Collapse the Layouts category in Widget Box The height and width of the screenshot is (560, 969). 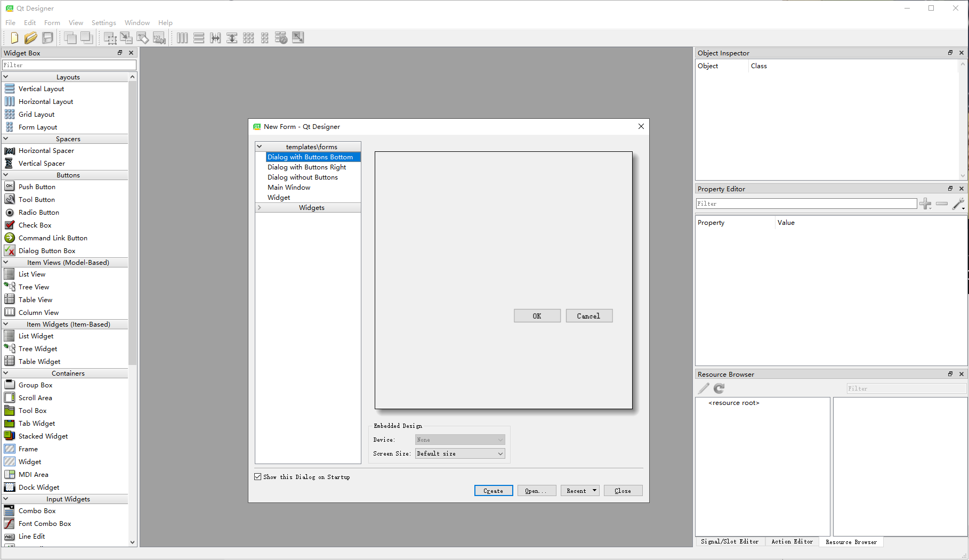(x=6, y=77)
